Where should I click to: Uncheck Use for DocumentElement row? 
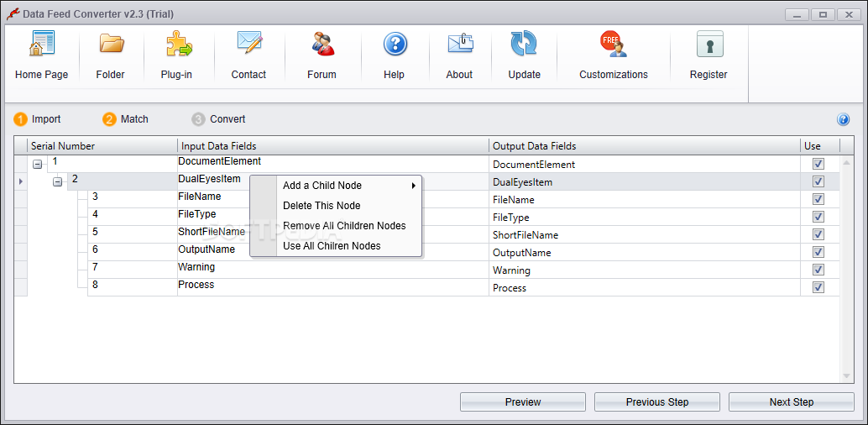pyautogui.click(x=818, y=164)
